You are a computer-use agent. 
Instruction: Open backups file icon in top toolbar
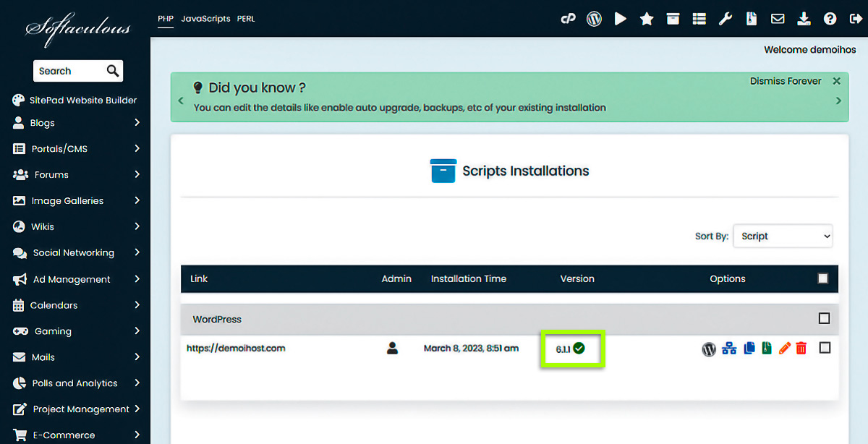[752, 19]
